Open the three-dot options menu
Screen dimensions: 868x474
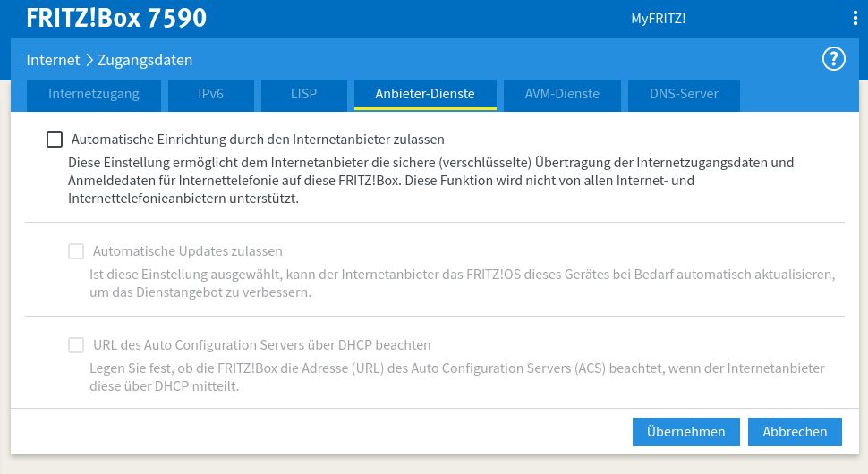855,18
